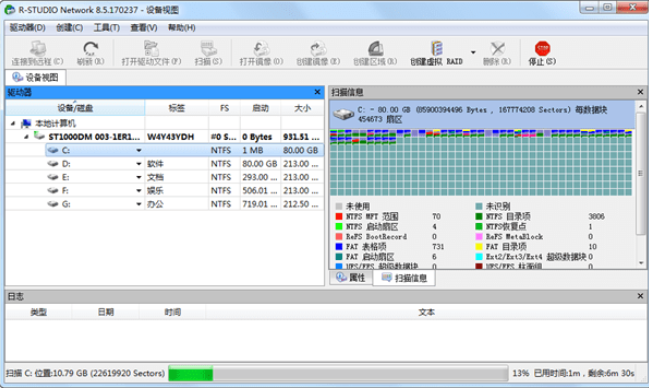Sort by the FS column header
This screenshot has height=388, width=649.
[224, 108]
